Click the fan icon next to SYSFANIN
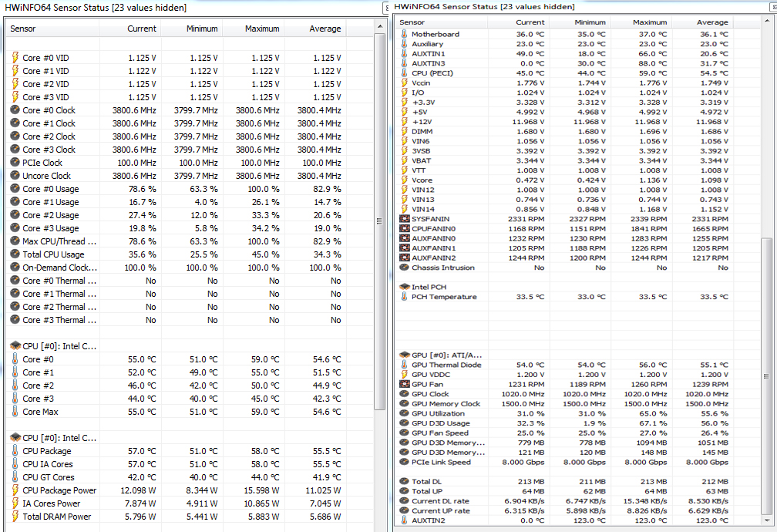777x532 pixels. [405, 219]
